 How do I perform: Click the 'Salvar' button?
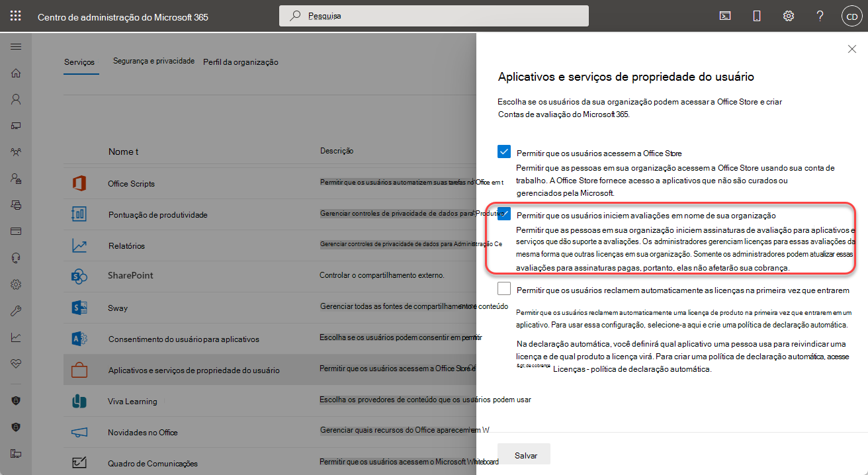click(523, 454)
